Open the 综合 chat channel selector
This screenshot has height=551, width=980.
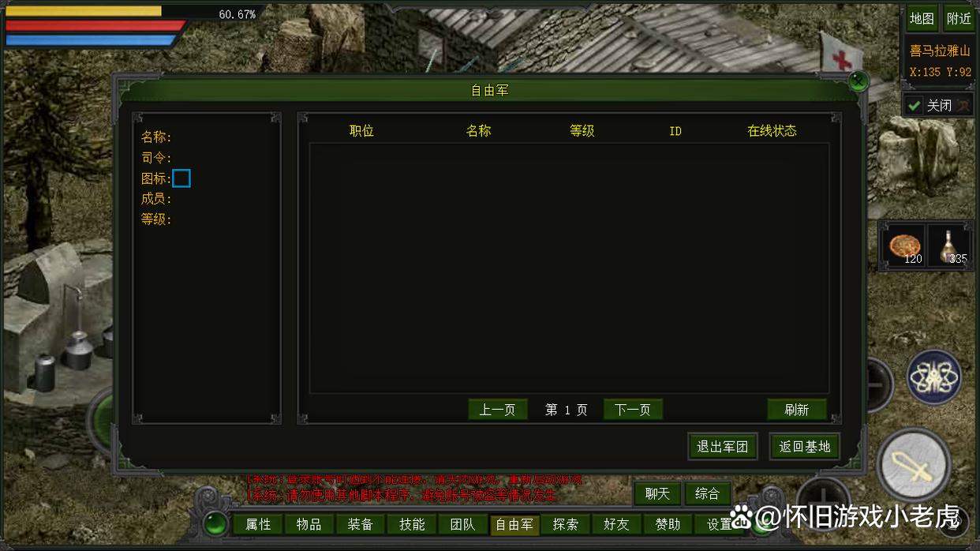[708, 493]
